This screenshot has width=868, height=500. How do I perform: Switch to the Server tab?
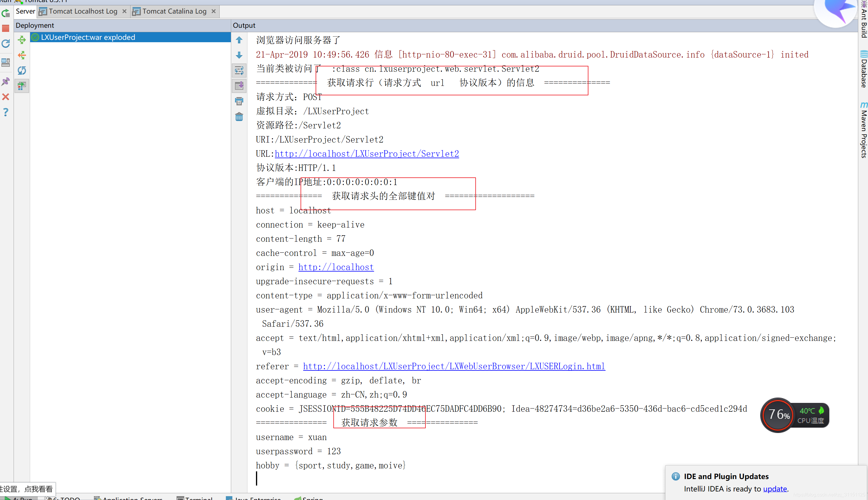(25, 11)
